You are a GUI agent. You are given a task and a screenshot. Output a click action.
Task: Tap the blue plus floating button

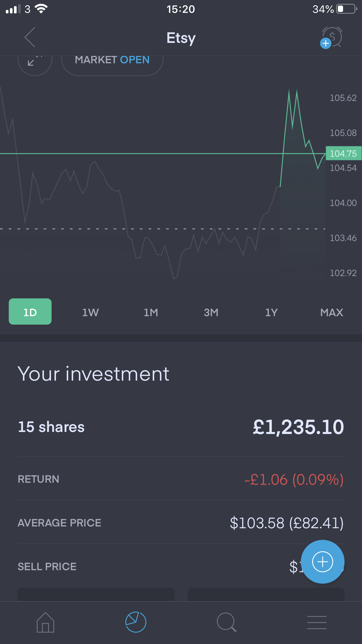(x=322, y=562)
